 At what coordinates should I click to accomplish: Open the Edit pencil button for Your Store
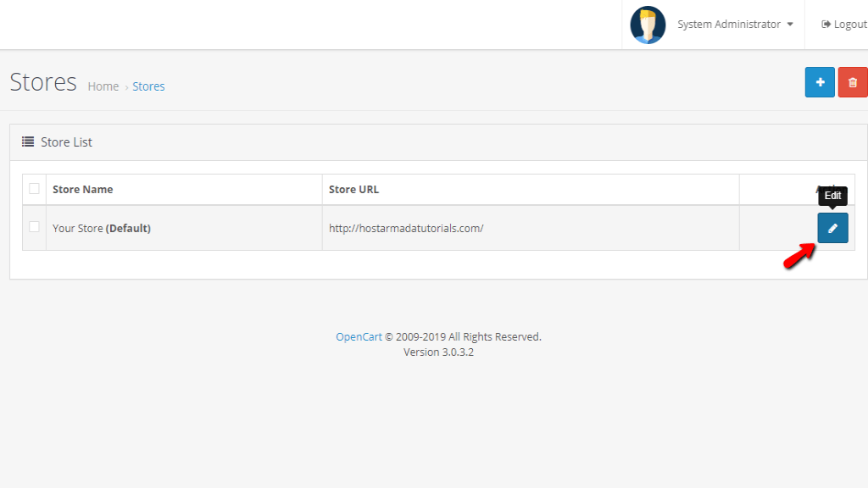[x=832, y=228]
